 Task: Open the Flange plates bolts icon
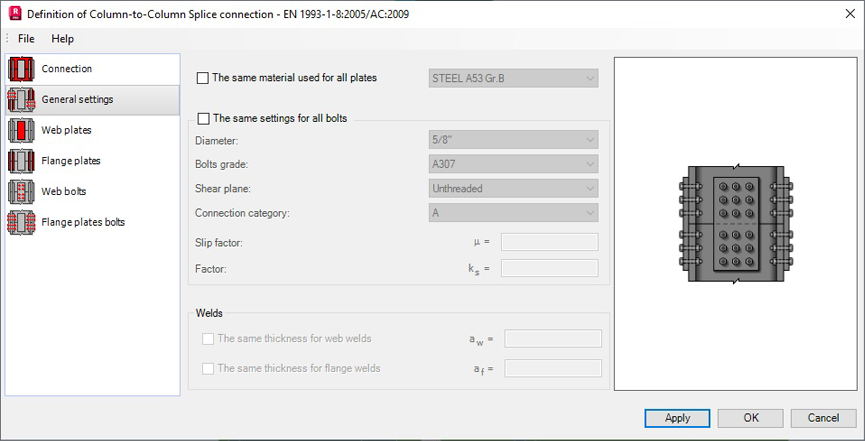coord(21,222)
